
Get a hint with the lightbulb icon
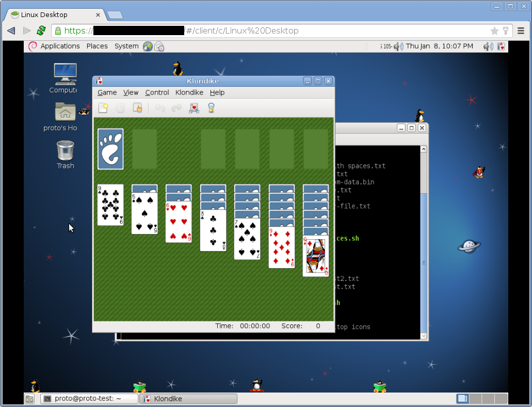(211, 108)
